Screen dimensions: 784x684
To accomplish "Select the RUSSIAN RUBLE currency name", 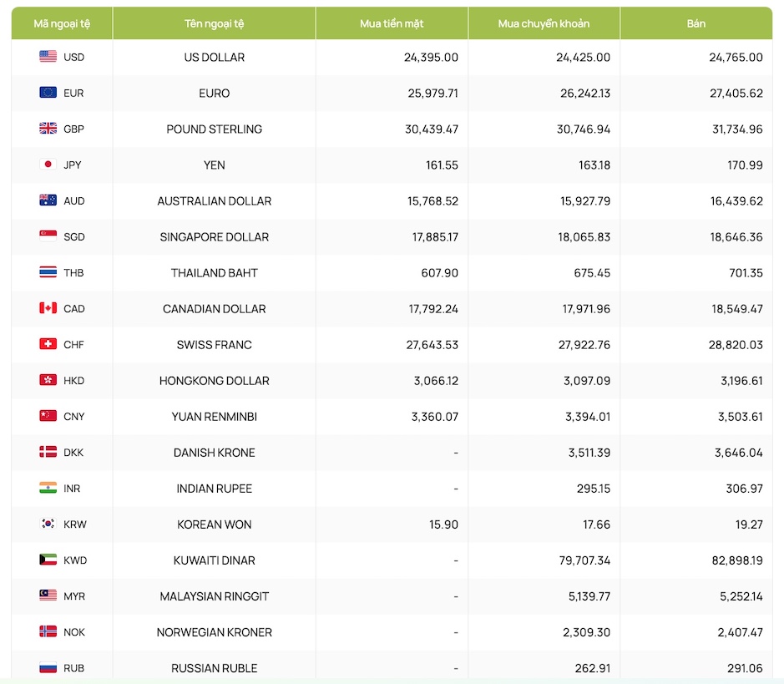I will point(215,667).
